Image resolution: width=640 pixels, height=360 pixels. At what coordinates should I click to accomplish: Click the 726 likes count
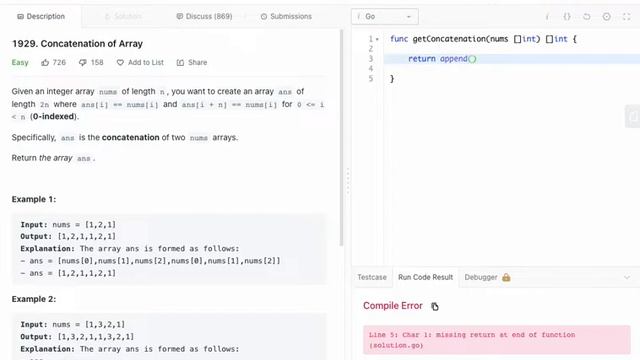59,62
